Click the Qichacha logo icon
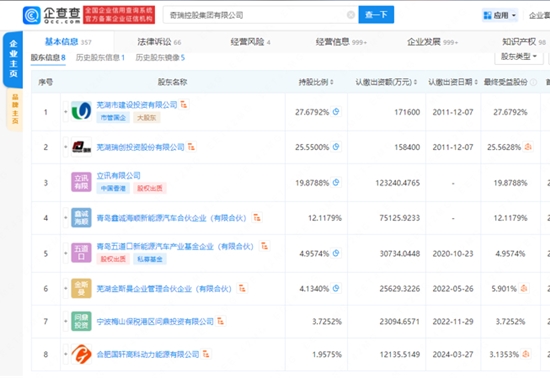The width and height of the screenshot is (550, 378). tap(32, 15)
